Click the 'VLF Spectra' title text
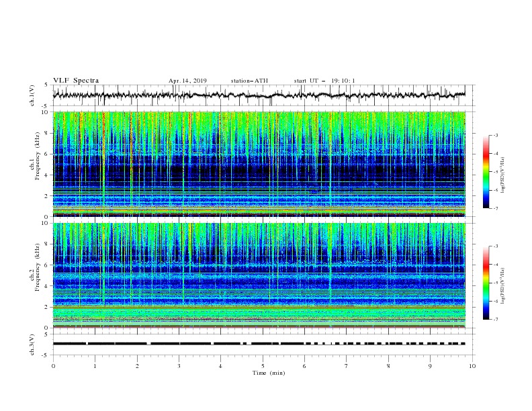The height and width of the screenshot is (411, 532). click(76, 81)
